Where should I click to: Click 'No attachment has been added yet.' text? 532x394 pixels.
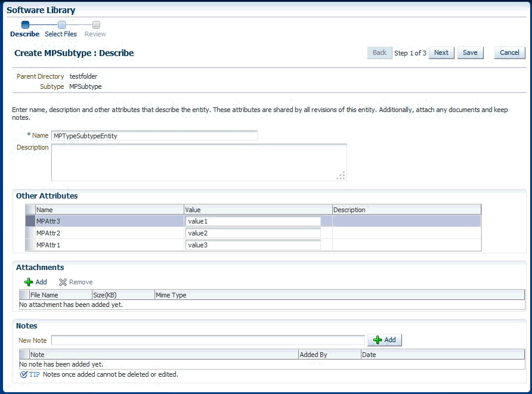point(71,305)
